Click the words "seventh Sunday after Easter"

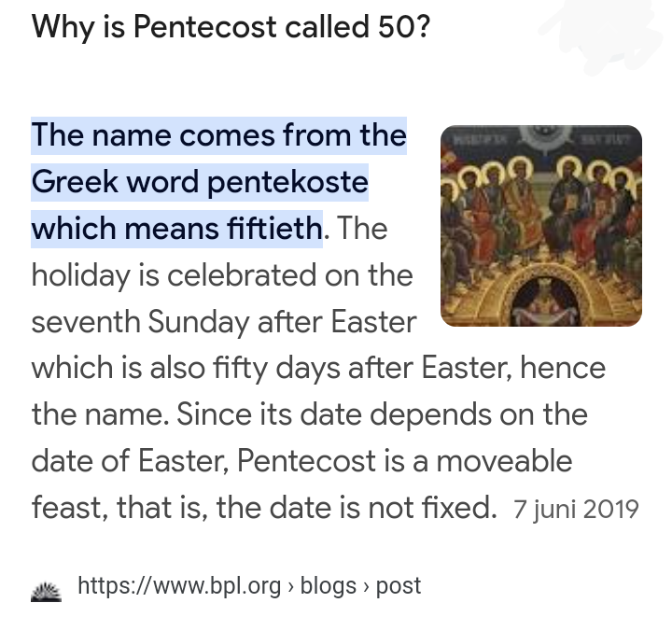[x=224, y=322]
